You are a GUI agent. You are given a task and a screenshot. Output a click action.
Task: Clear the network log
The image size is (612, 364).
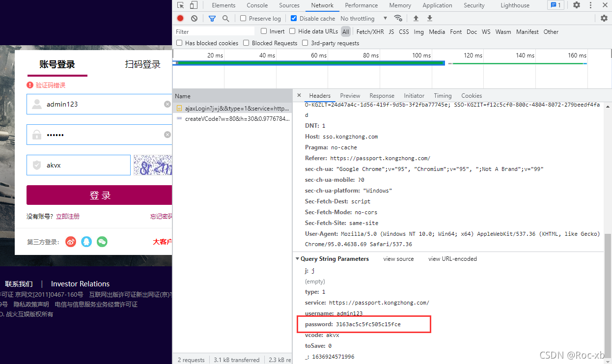[x=194, y=18]
